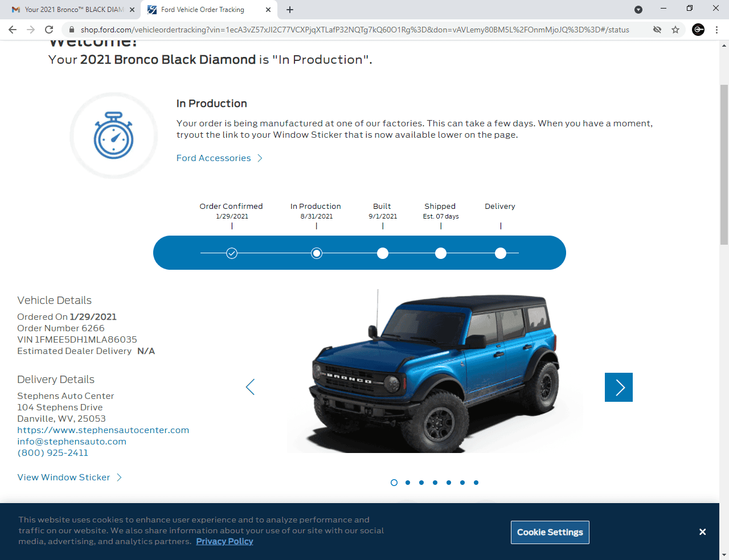Click the page vertical scrollbar thumb
729x560 pixels.
click(x=724, y=165)
